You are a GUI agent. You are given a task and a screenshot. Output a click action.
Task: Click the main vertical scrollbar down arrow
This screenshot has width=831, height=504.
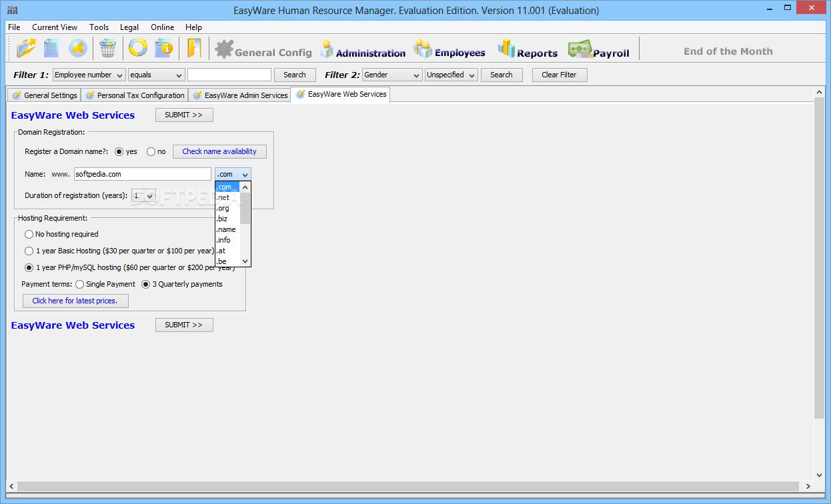pyautogui.click(x=820, y=475)
